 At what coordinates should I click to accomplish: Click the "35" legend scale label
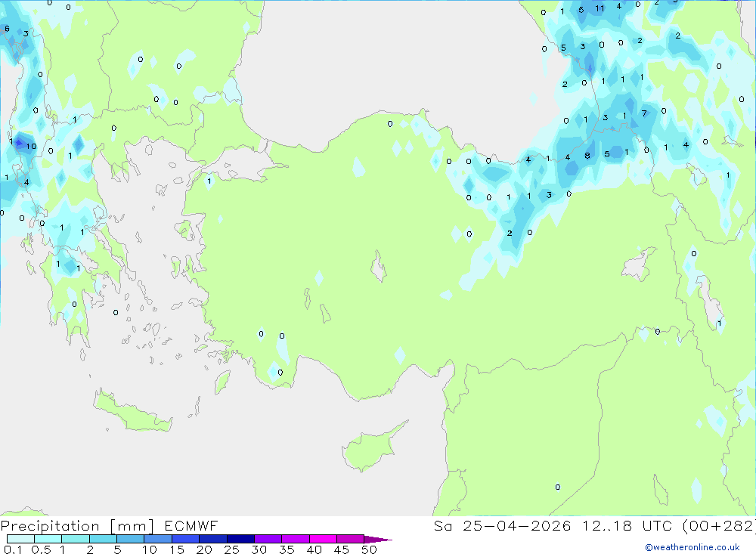click(x=287, y=549)
